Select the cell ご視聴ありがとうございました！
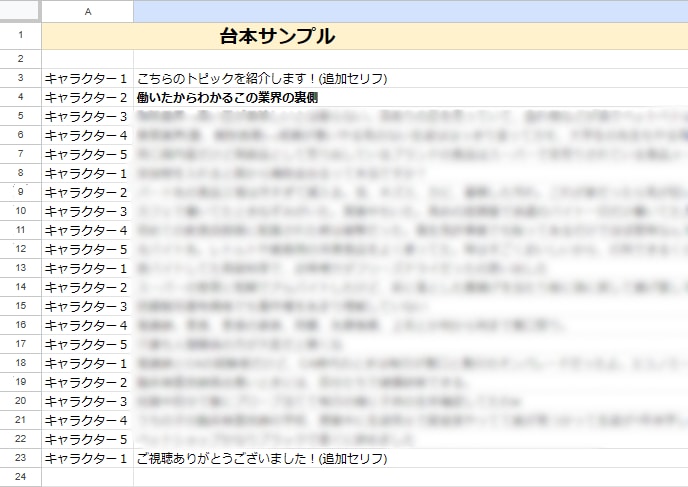 (x=411, y=458)
